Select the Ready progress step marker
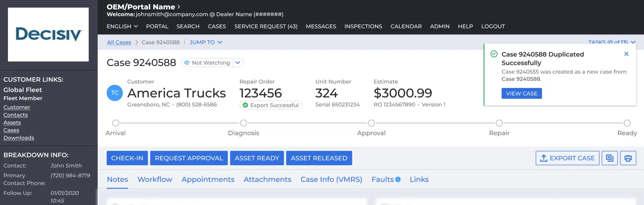 [627, 123]
